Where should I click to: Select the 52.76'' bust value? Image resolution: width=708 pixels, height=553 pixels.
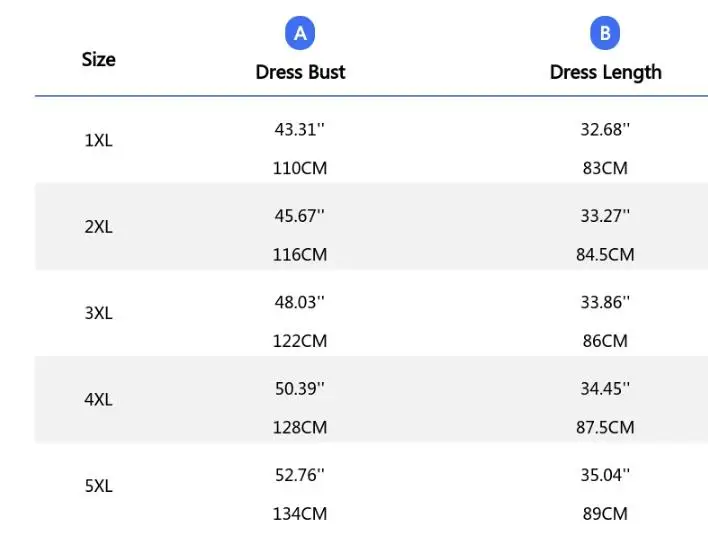[300, 475]
